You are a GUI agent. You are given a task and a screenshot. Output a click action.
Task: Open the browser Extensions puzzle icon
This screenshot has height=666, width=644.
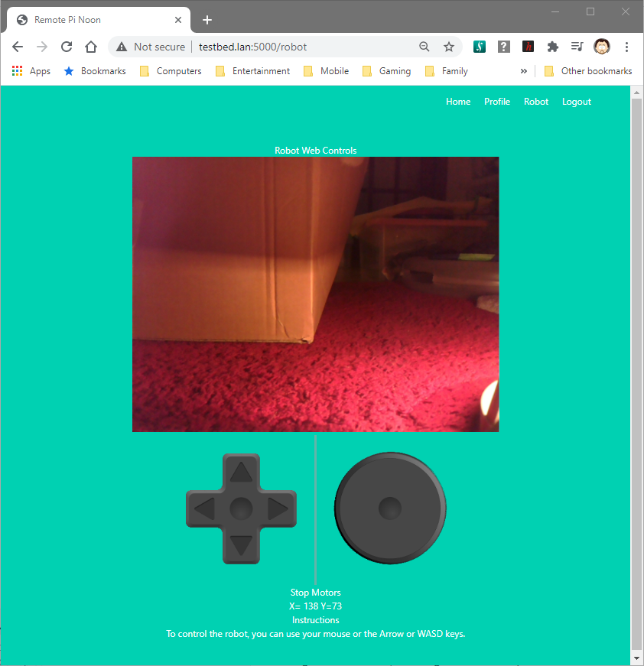[x=553, y=47]
